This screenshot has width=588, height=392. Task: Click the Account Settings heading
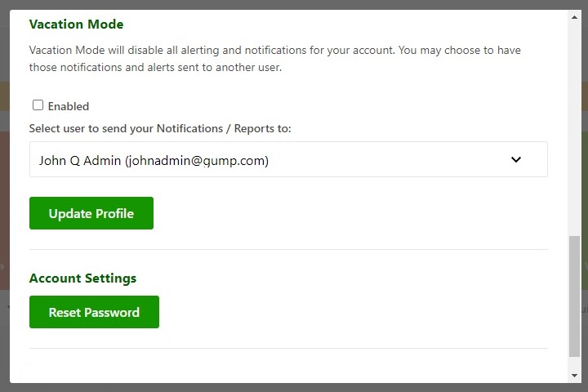82,278
